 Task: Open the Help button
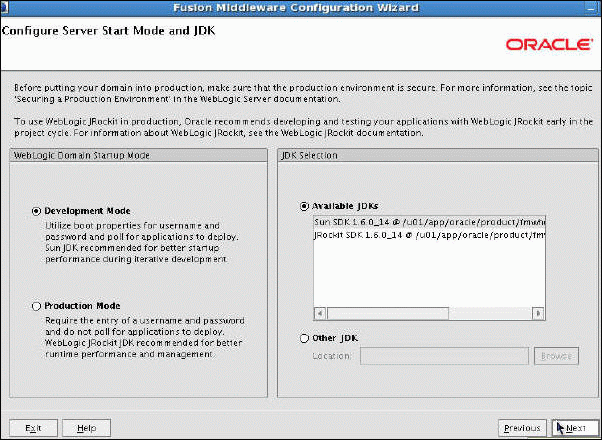click(x=86, y=428)
